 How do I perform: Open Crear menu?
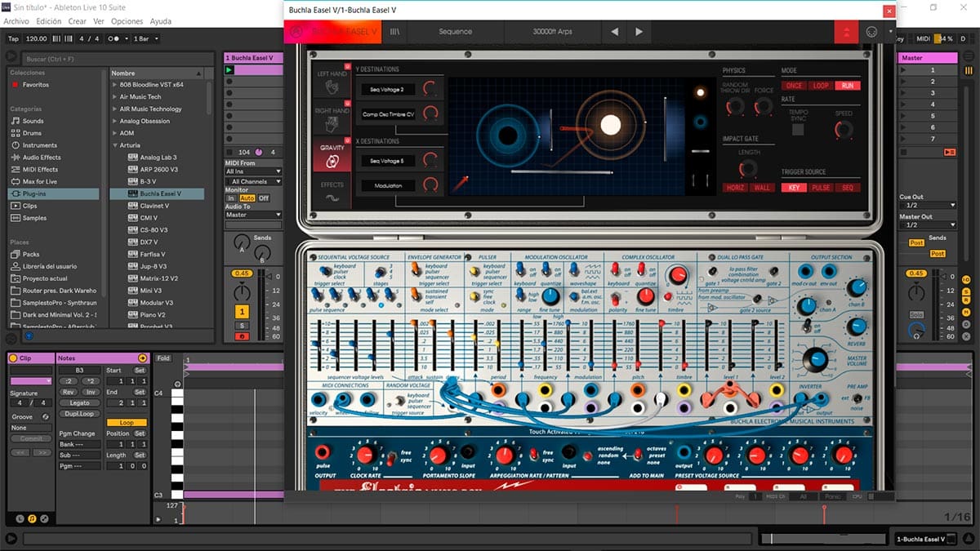(x=78, y=21)
